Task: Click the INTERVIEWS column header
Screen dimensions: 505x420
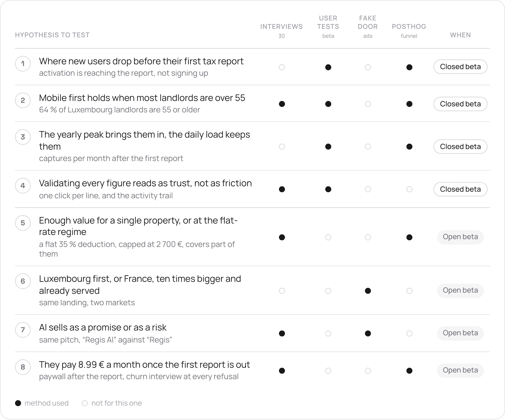Action: (281, 27)
